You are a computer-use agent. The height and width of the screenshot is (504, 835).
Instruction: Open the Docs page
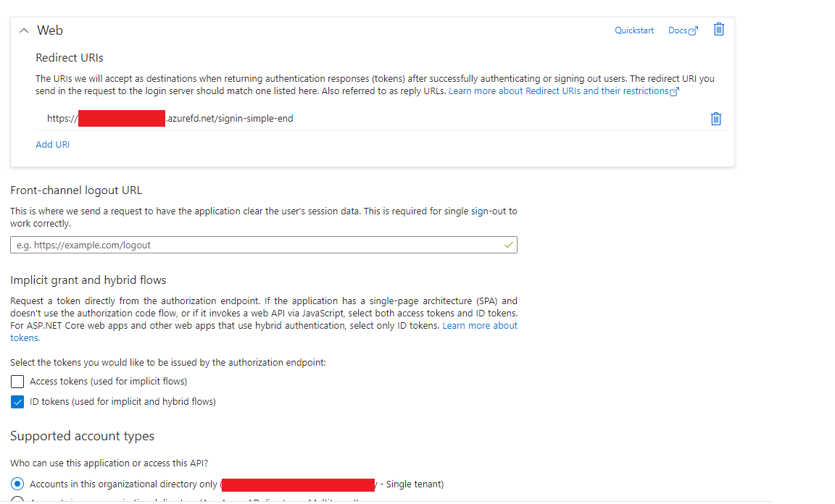(679, 30)
